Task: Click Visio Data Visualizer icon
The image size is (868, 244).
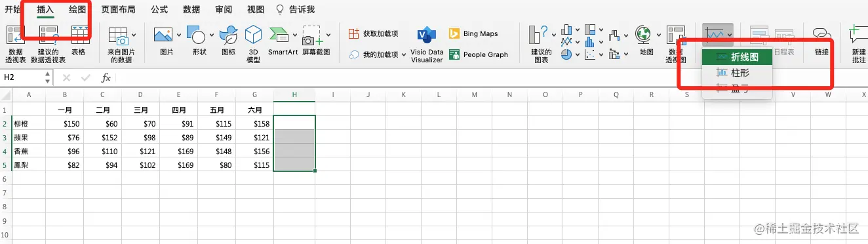Action: click(x=427, y=44)
